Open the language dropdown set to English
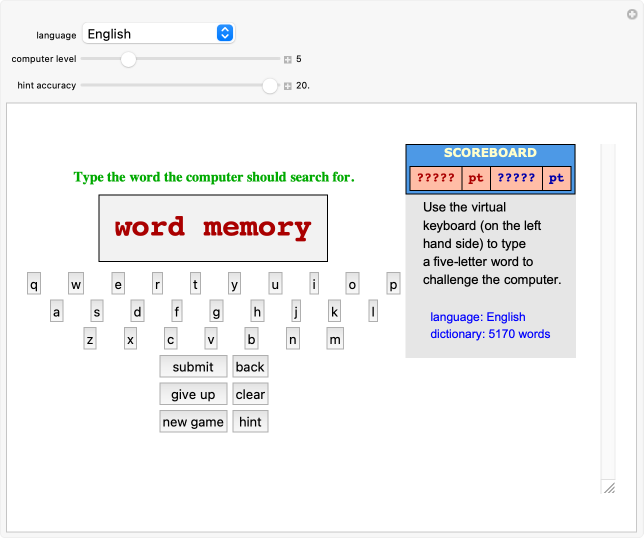644x539 pixels. click(x=158, y=34)
